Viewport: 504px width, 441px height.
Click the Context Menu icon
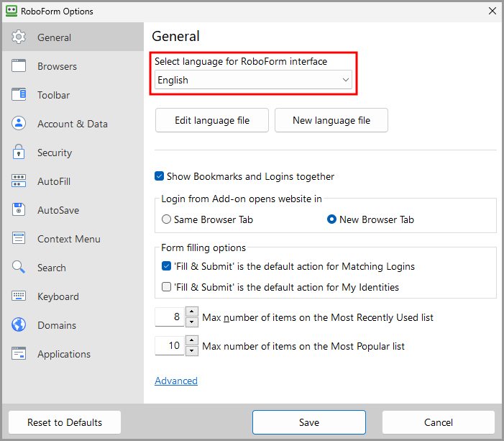point(19,238)
